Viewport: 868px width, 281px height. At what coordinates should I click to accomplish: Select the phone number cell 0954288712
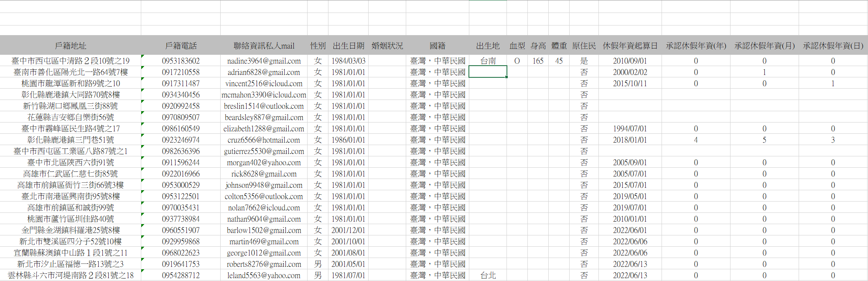(181, 276)
